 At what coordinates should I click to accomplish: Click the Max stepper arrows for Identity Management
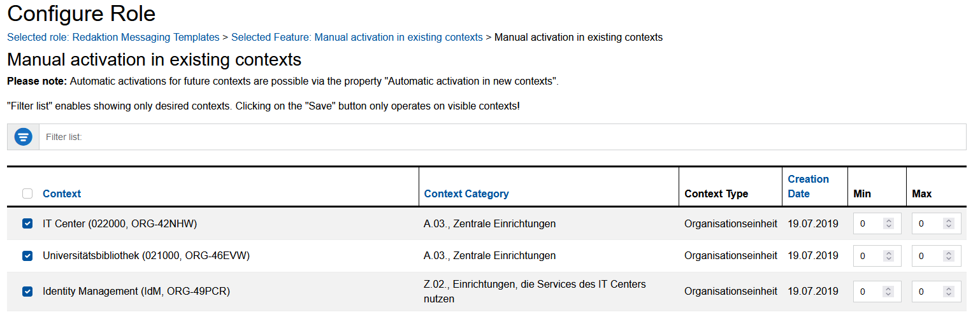(949, 292)
